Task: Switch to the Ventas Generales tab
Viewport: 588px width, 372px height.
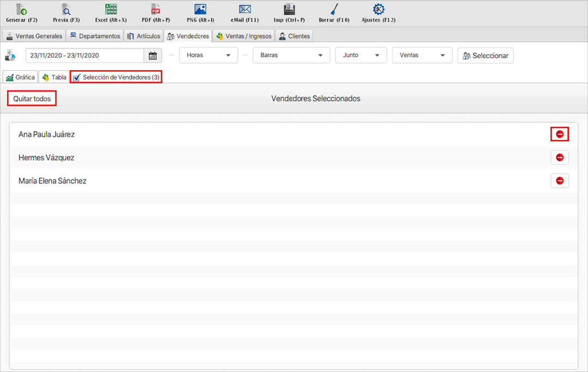Action: [x=34, y=36]
